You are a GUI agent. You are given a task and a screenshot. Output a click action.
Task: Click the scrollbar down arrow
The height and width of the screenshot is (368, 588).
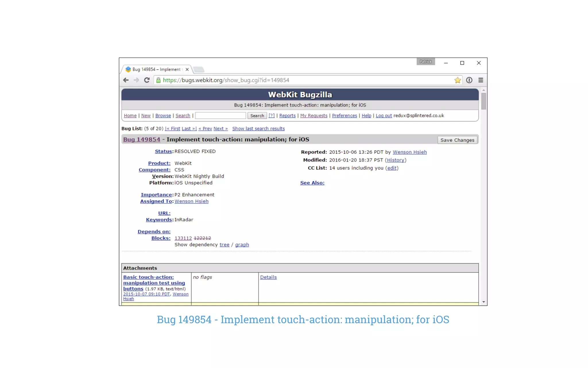pyautogui.click(x=484, y=302)
